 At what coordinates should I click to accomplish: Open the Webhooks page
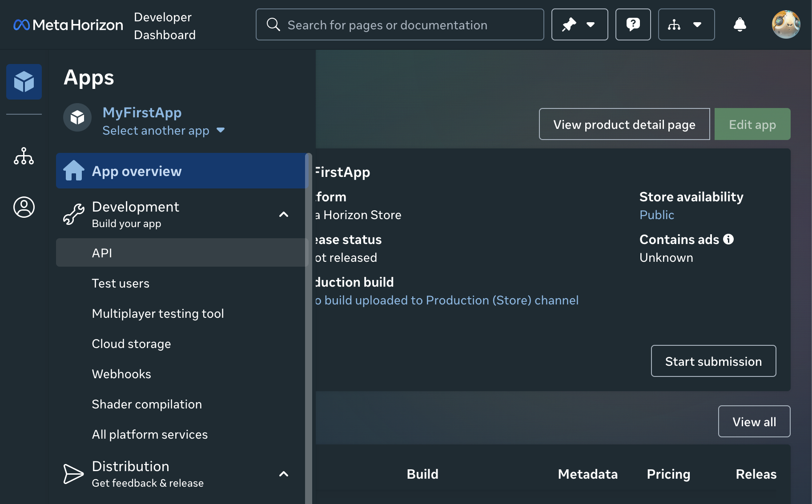(x=121, y=374)
